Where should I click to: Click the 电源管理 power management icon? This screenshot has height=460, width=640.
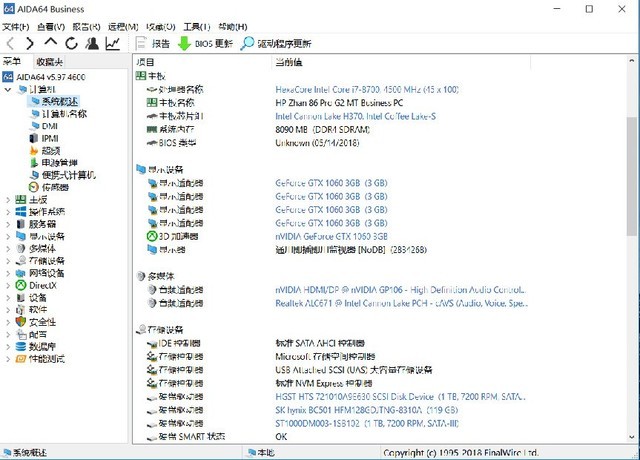click(34, 163)
